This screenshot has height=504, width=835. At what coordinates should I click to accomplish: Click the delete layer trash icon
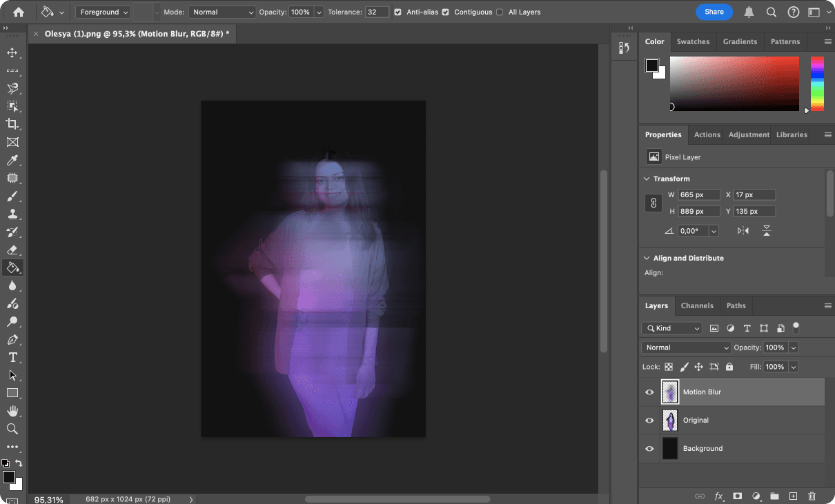coord(811,496)
